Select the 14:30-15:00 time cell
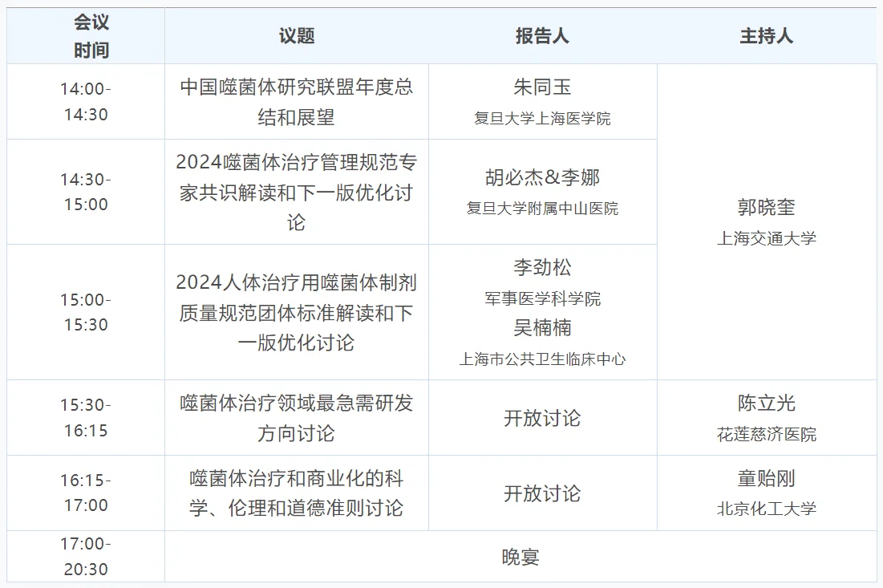This screenshot has height=588, width=883. [x=86, y=192]
